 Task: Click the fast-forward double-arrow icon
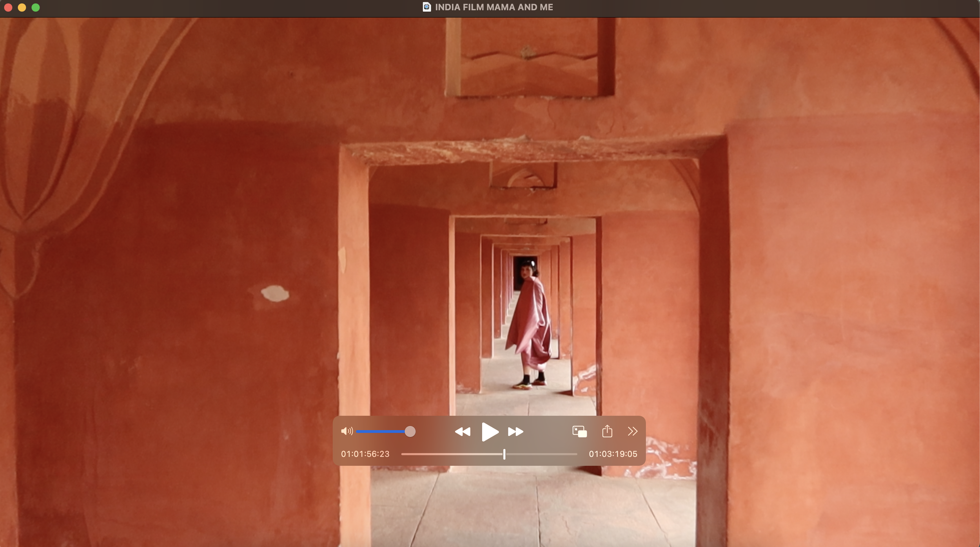(515, 432)
